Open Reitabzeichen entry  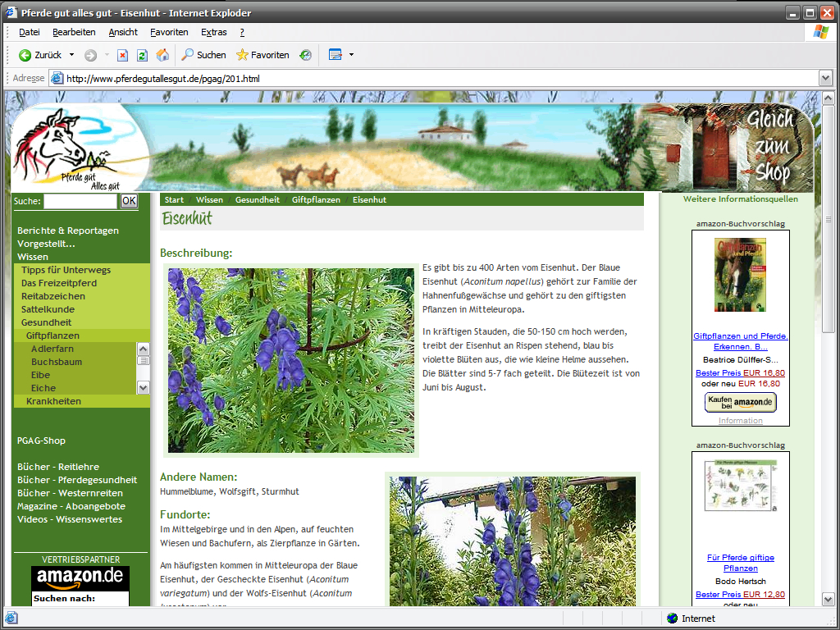[x=53, y=296]
